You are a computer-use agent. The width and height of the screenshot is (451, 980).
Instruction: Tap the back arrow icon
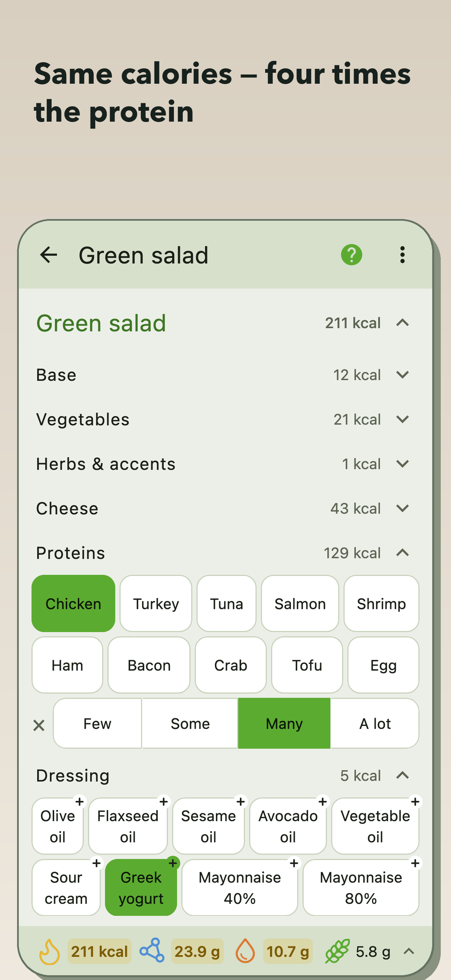[49, 255]
